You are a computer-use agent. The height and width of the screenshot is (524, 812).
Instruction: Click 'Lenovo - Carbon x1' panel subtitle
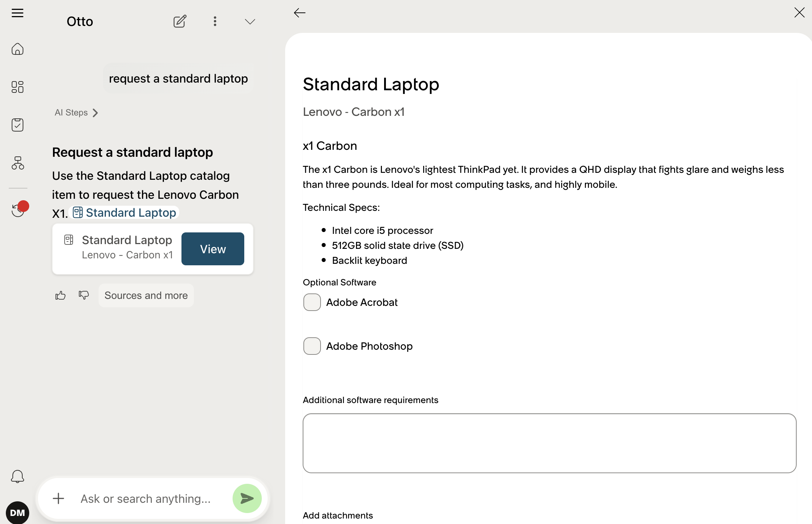click(353, 112)
